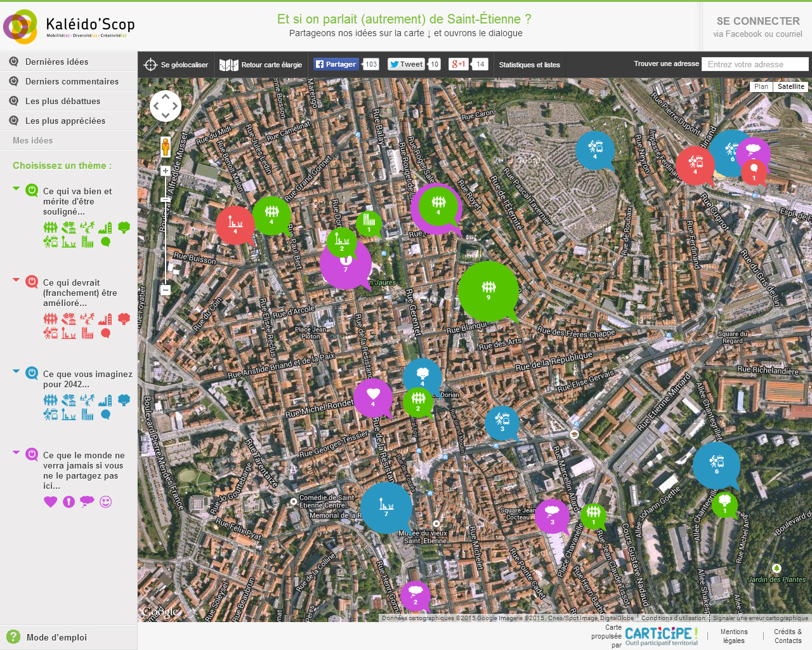Open Les plus débattues list
Image resolution: width=812 pixels, height=650 pixels.
tap(62, 101)
